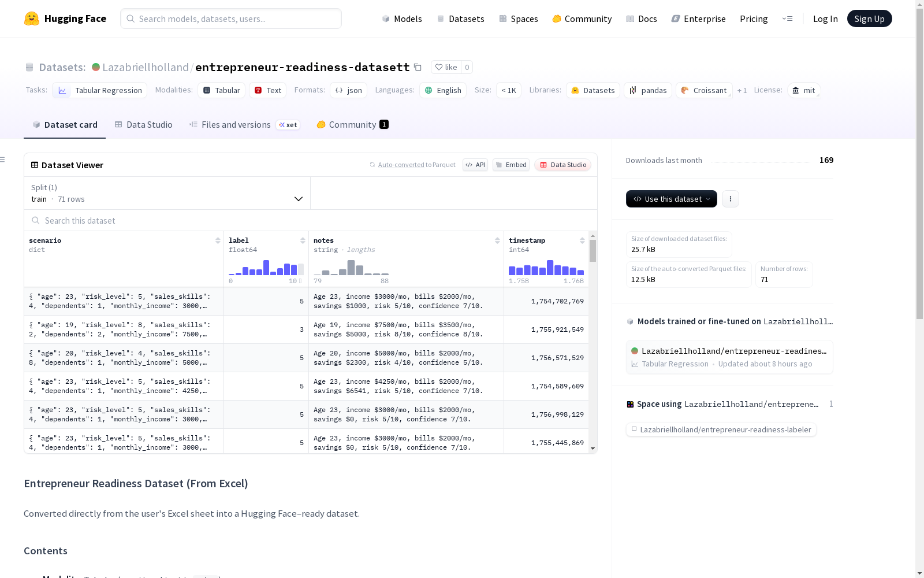Go to Datasets in the top navigation
The width and height of the screenshot is (924, 578).
click(x=460, y=18)
